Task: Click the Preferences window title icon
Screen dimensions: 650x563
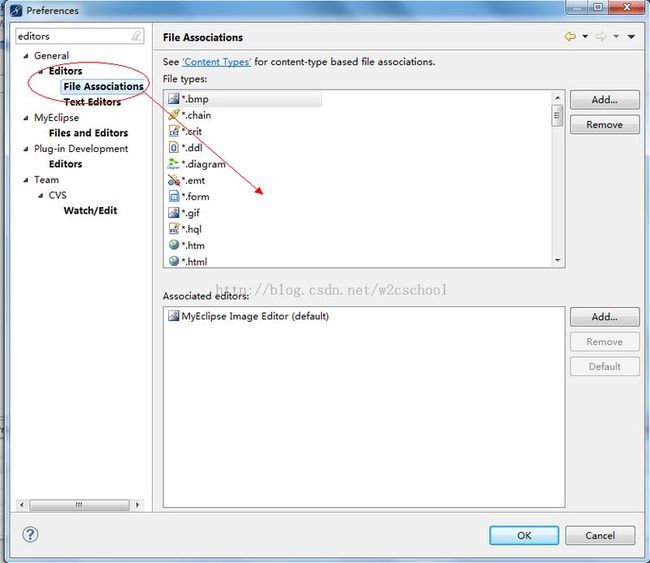Action: 16,10
